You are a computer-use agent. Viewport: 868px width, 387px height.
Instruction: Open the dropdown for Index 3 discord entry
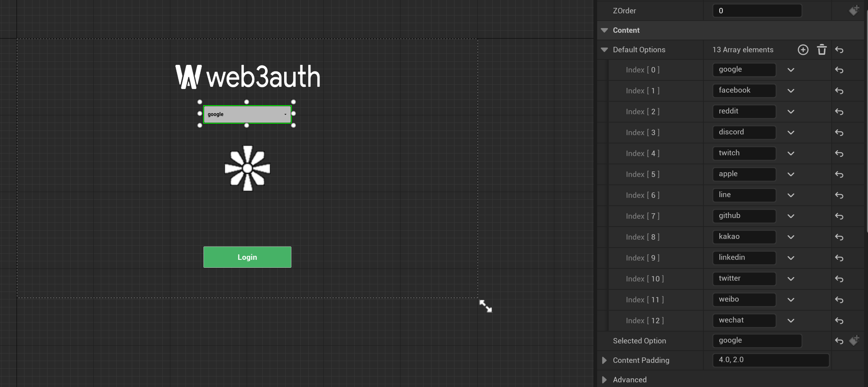coord(791,132)
